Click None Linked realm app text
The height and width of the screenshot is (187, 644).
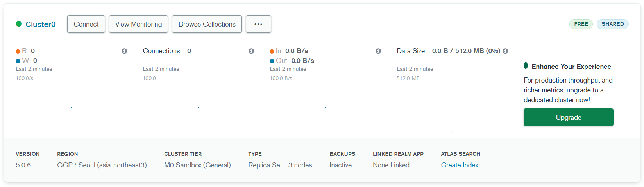click(391, 165)
